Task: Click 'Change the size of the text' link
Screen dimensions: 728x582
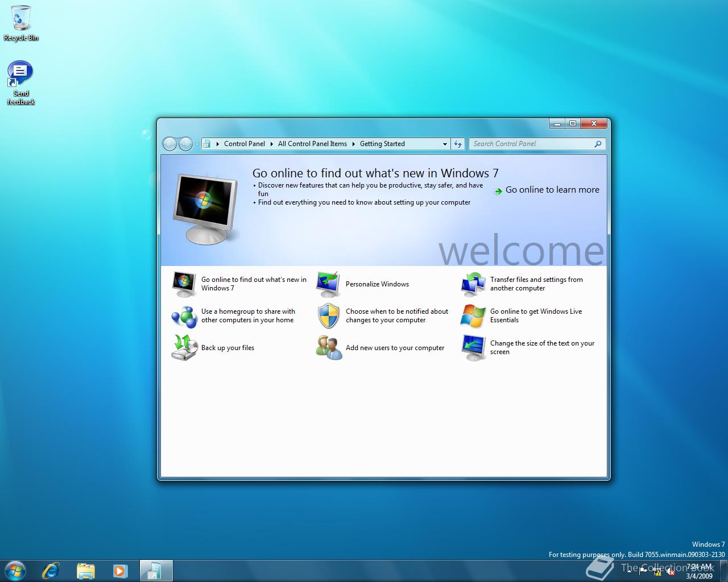Action: click(542, 347)
